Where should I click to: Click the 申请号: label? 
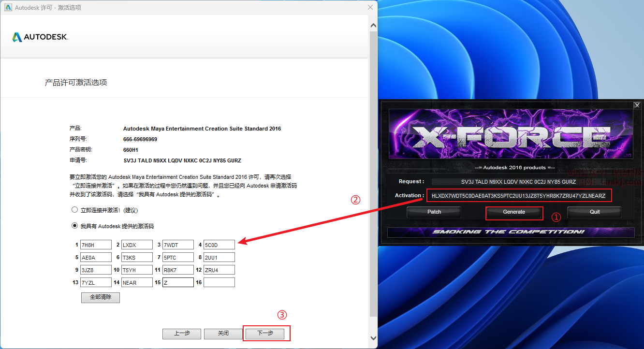click(77, 160)
